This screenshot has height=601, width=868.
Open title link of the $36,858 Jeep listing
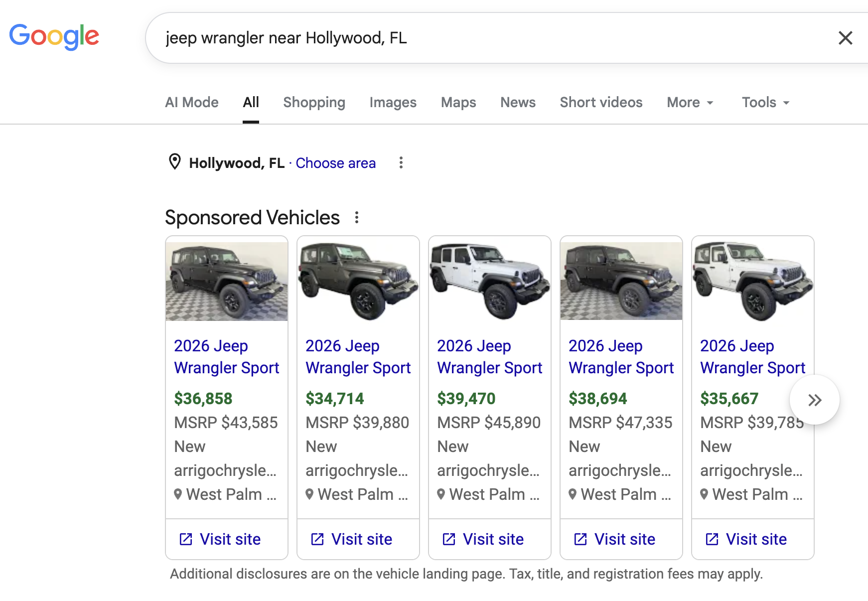[x=227, y=357]
